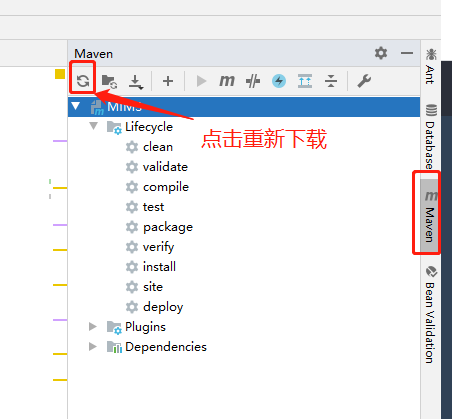Click the Run Maven Build play icon
452x419 pixels.
pyautogui.click(x=201, y=81)
